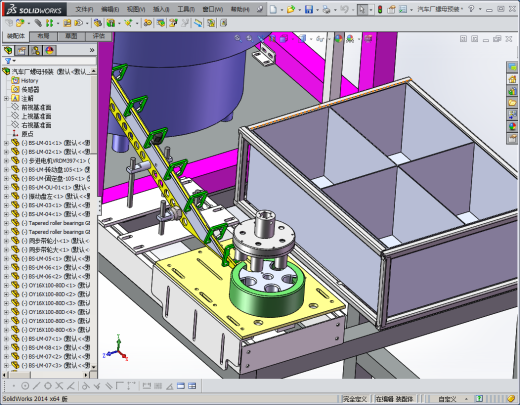Switch to the 布局 tab
Image resolution: width=520 pixels, height=405 pixels.
43,36
